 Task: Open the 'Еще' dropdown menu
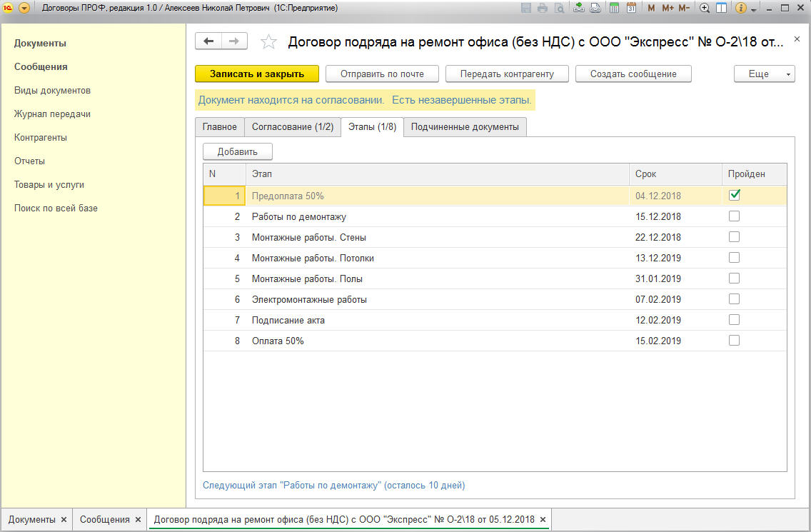(765, 74)
